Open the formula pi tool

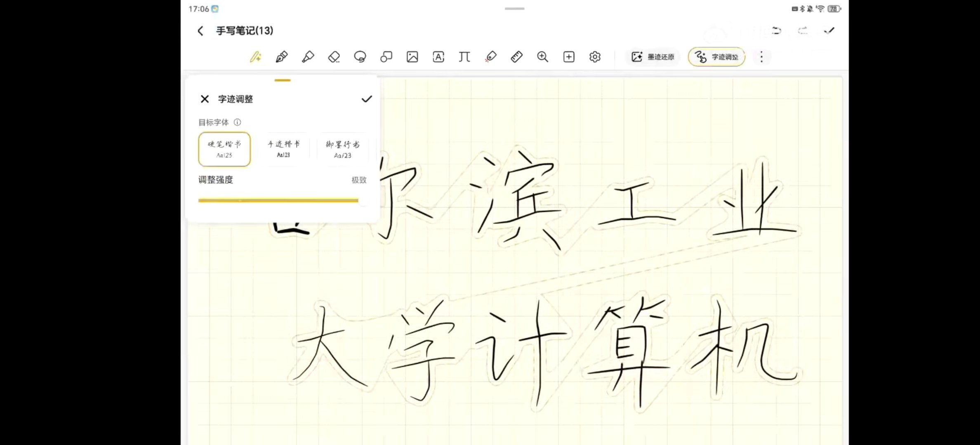pyautogui.click(x=464, y=57)
